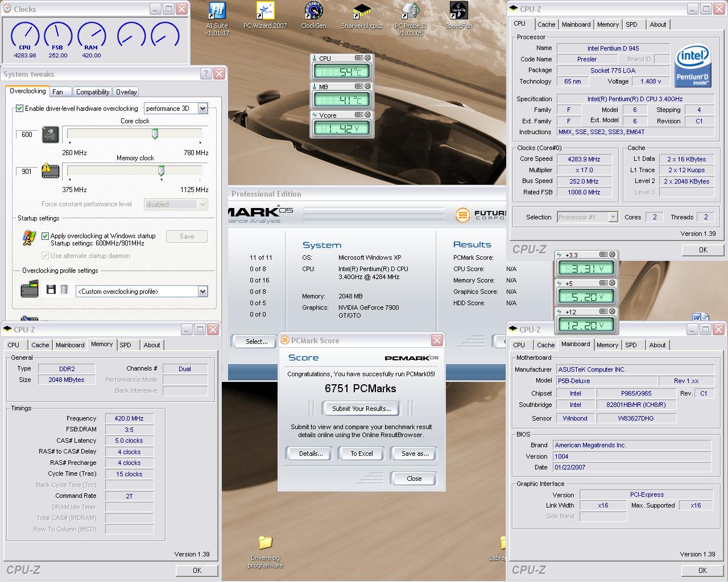Delete overclocking profile with trash icon
Screen dimensions: 728x582
pos(64,289)
